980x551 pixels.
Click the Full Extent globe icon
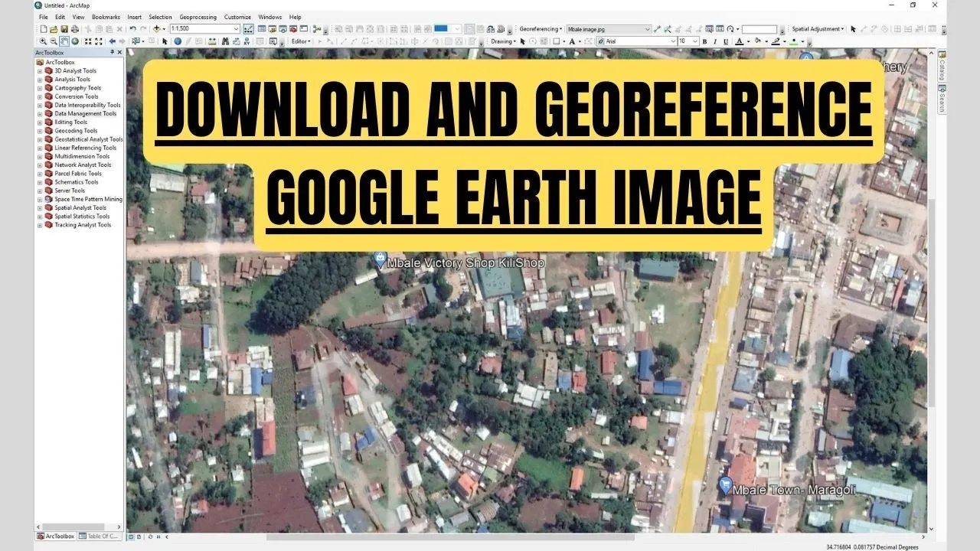pos(75,41)
